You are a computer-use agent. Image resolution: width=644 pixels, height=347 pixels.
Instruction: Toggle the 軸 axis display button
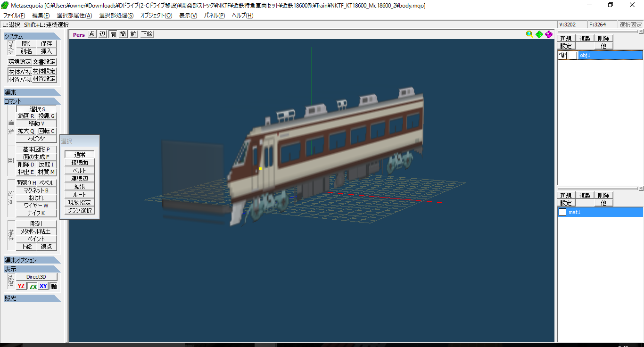tap(54, 286)
